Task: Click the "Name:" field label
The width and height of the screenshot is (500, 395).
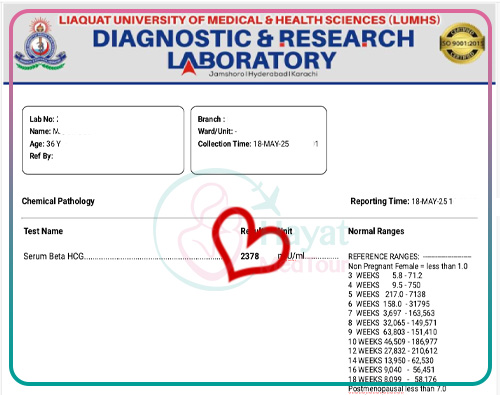Action: point(40,131)
